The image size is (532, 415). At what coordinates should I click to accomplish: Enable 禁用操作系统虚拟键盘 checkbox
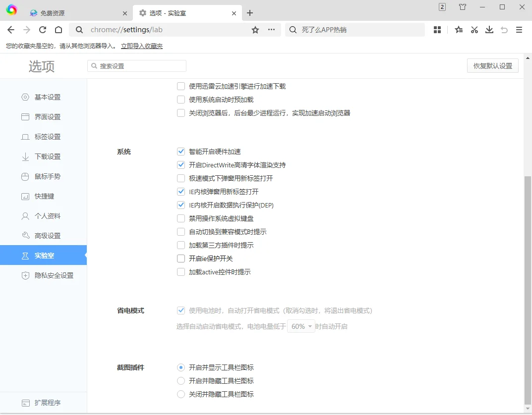(x=181, y=218)
